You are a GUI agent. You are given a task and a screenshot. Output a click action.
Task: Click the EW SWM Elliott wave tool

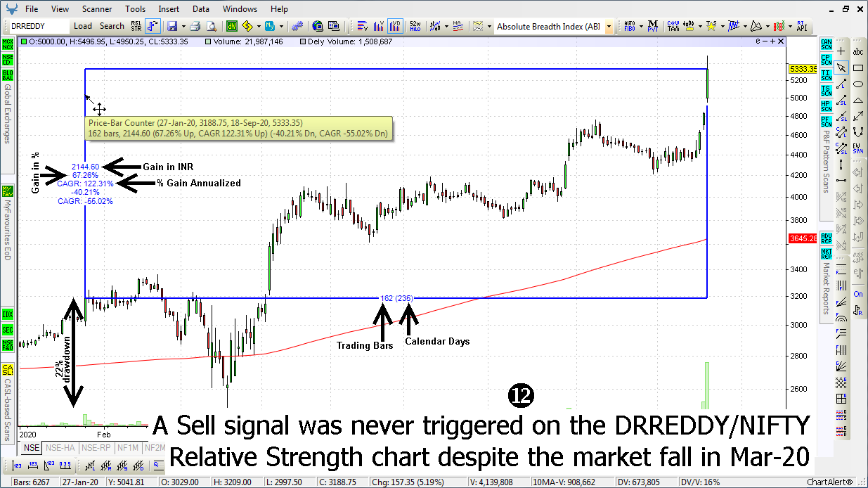point(858,148)
